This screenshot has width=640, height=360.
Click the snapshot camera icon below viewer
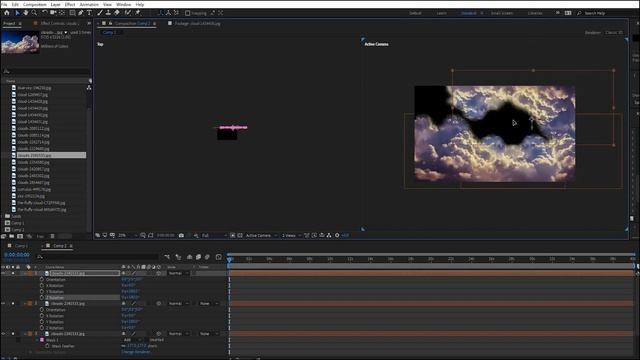pyautogui.click(x=181, y=236)
